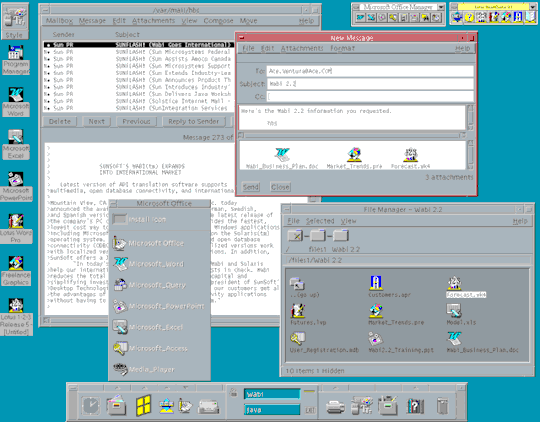This screenshot has width=540, height=422.
Task: Open View menu in File Manager
Action: click(x=348, y=221)
